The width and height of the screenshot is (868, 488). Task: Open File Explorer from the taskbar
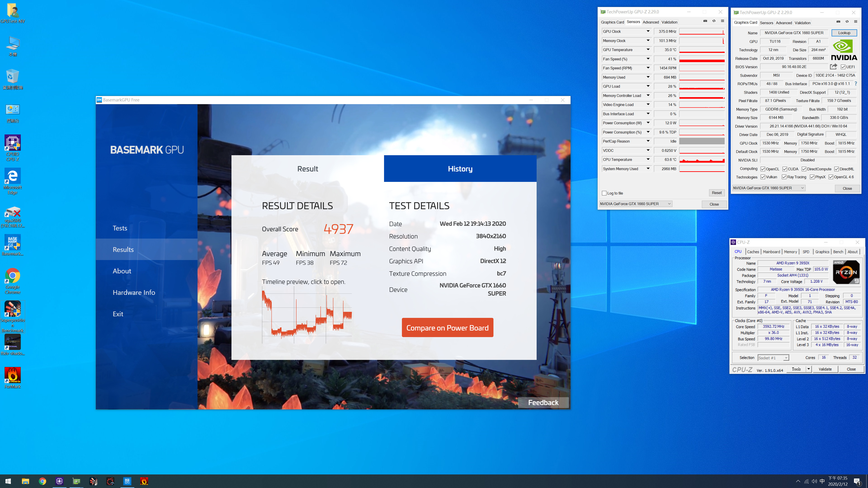25,481
